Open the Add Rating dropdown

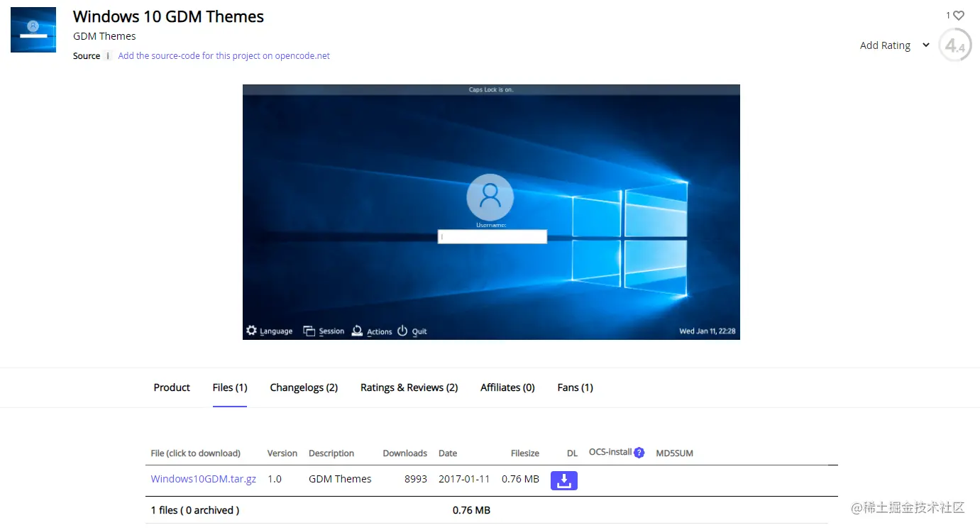click(x=895, y=45)
